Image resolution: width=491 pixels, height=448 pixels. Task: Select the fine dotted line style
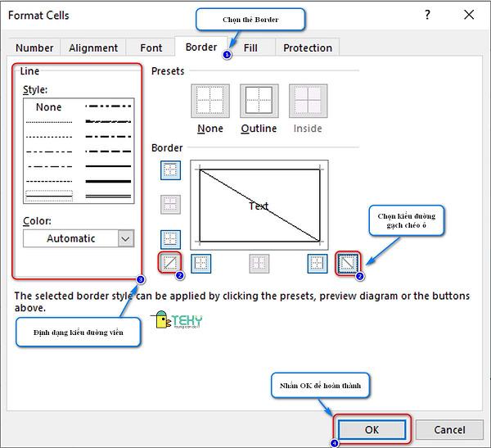(49, 122)
